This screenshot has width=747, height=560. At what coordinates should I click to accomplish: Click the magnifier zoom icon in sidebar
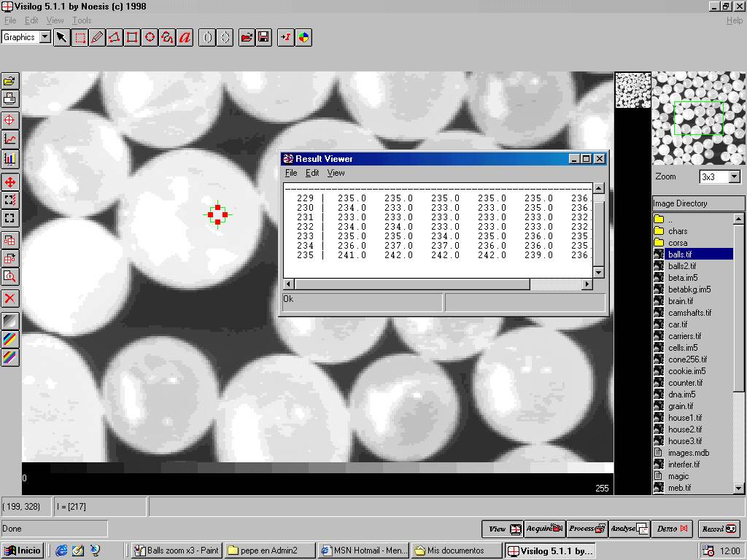[10, 276]
